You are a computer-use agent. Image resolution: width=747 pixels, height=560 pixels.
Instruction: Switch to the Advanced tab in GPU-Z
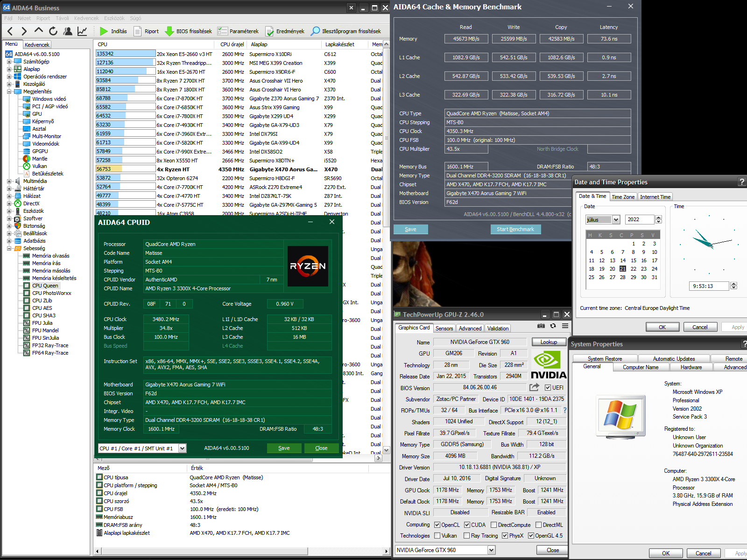tap(470, 328)
